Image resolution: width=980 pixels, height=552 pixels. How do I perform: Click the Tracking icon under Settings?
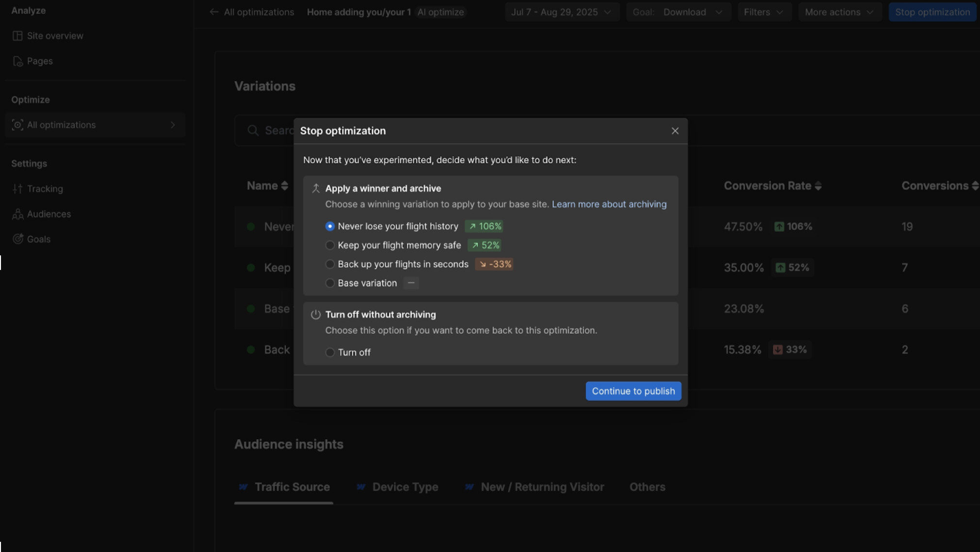pos(17,189)
